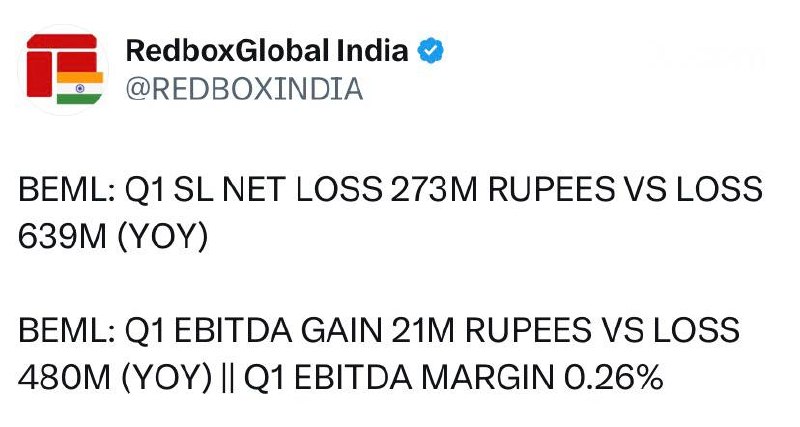The height and width of the screenshot is (427, 800).
Task: Click the '||' separator in the tweet
Action: point(228,378)
